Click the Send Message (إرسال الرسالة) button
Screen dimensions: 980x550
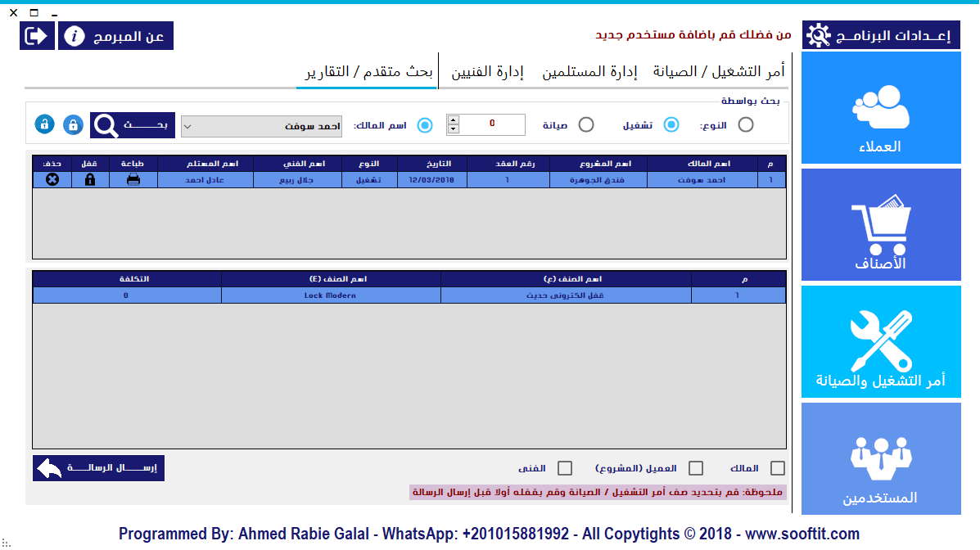click(x=98, y=468)
